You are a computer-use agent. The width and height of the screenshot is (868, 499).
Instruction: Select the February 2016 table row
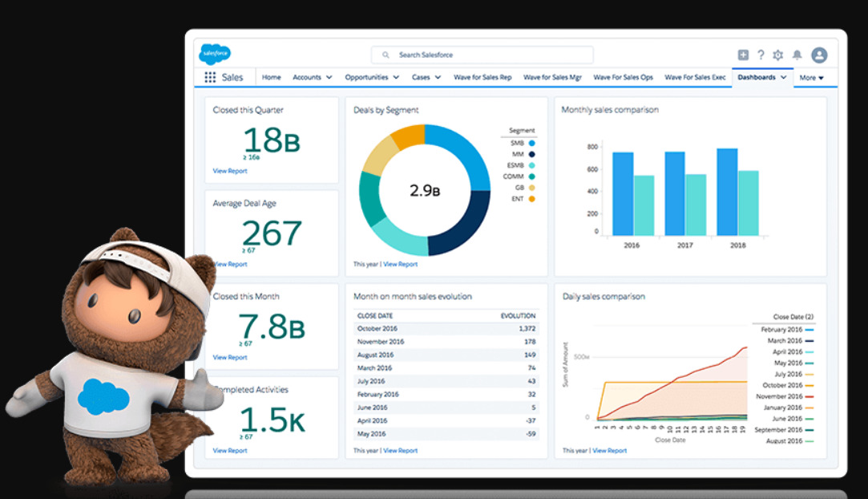coord(446,395)
